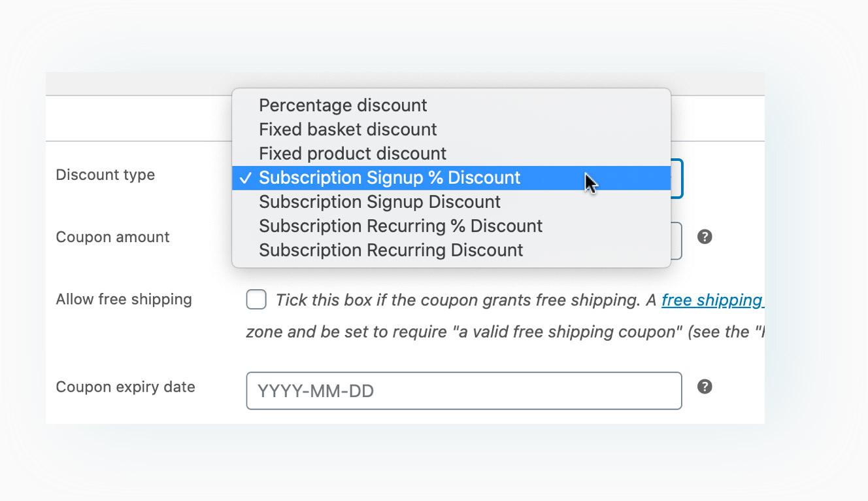The image size is (868, 501).
Task: Click the help icon beside Coupon expiry date
Action: click(705, 387)
